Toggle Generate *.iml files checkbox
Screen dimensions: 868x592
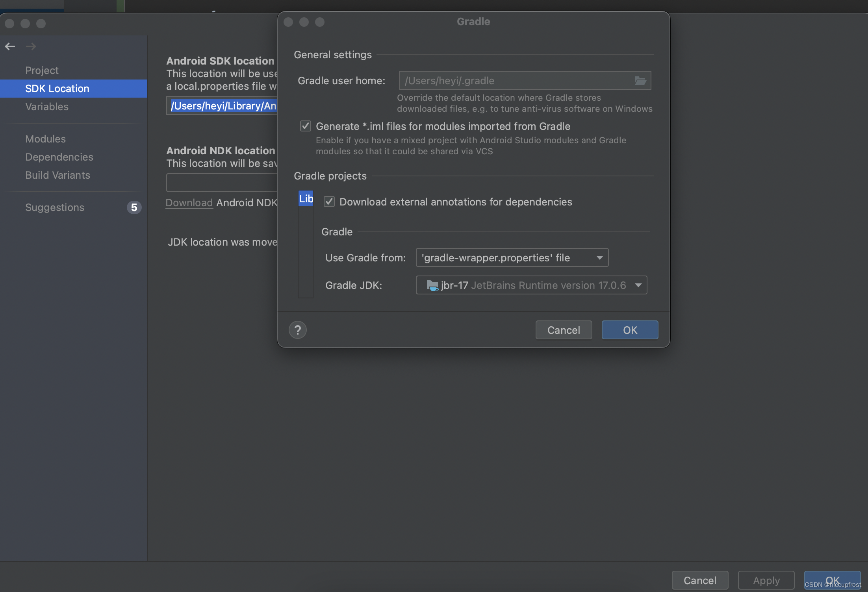click(306, 126)
